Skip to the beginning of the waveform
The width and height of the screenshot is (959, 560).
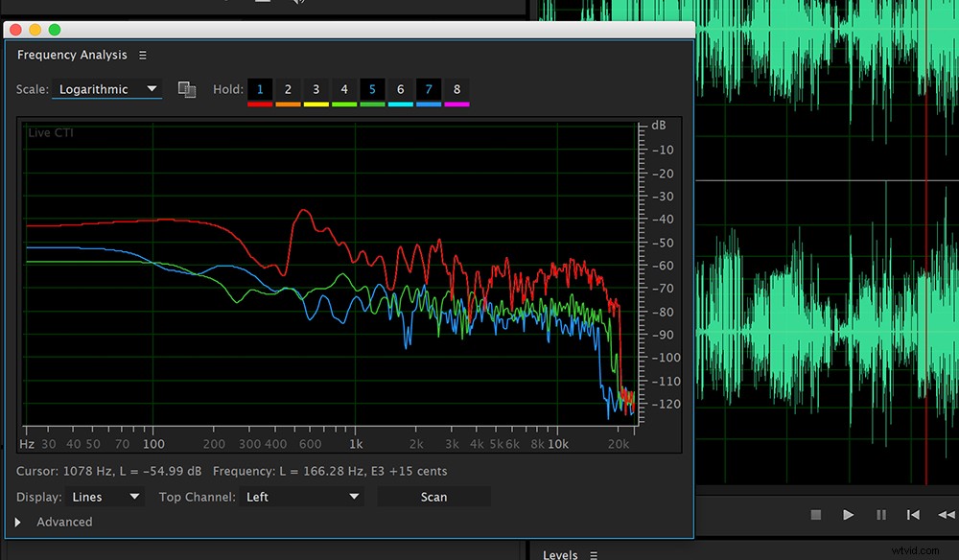(x=912, y=515)
